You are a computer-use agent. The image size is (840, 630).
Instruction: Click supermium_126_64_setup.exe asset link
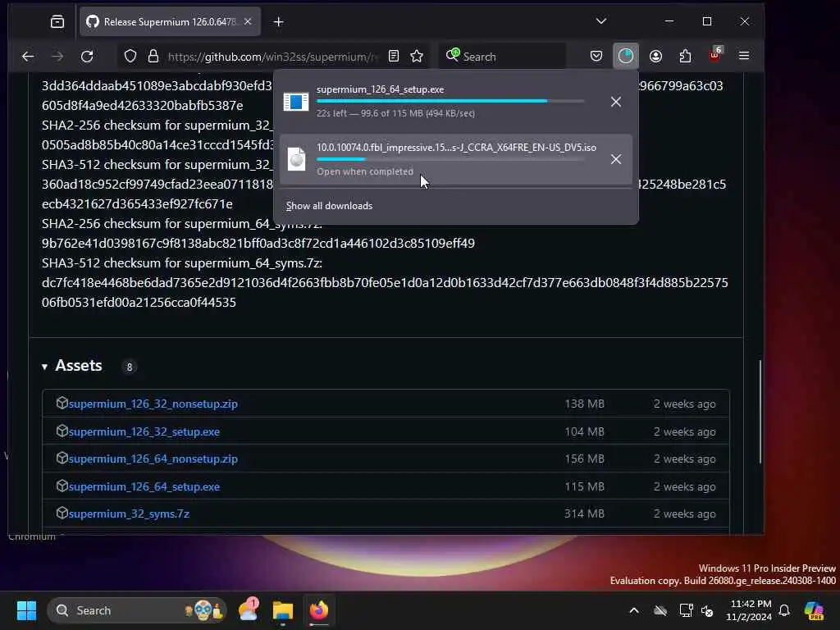[x=144, y=487]
